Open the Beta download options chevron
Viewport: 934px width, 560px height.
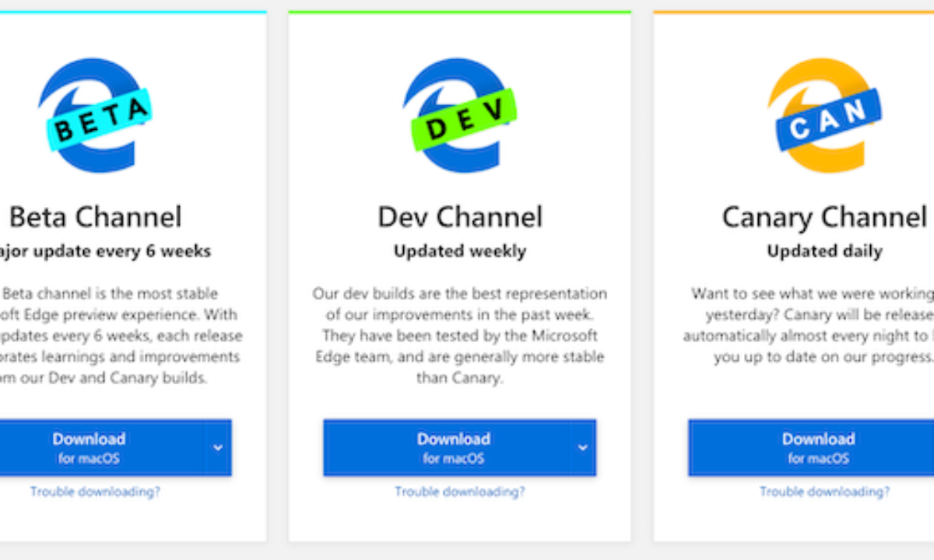coord(218,447)
